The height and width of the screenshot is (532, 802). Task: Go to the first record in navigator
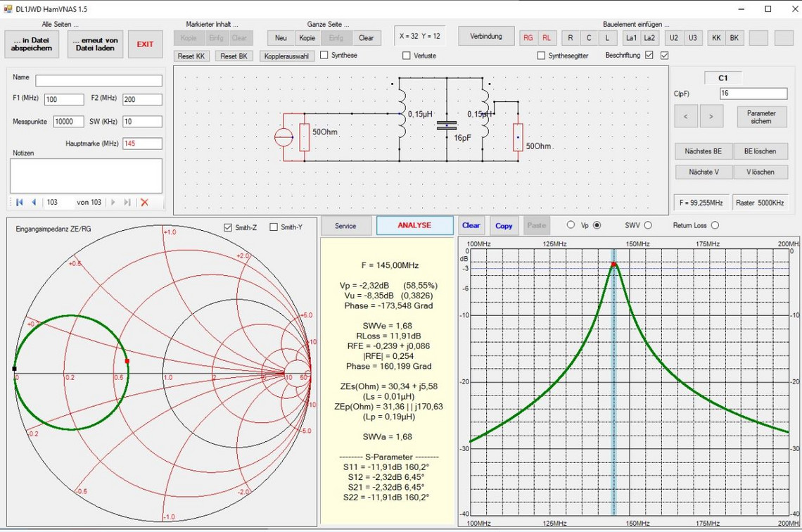(x=20, y=202)
